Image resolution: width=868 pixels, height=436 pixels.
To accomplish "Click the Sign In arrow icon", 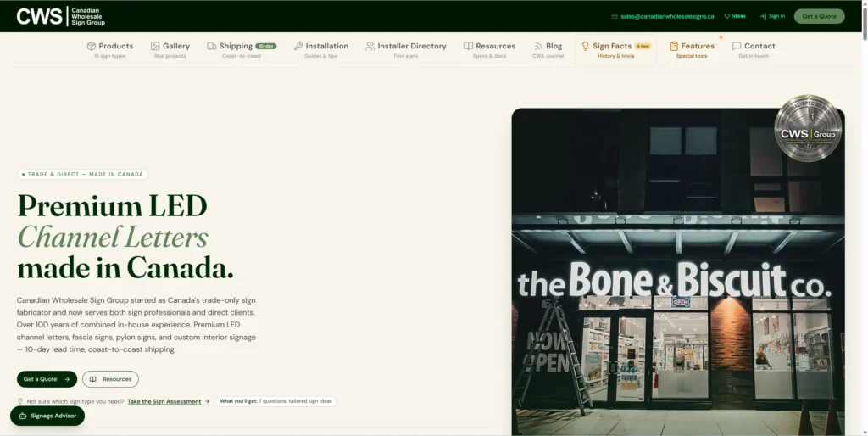I will coord(763,16).
